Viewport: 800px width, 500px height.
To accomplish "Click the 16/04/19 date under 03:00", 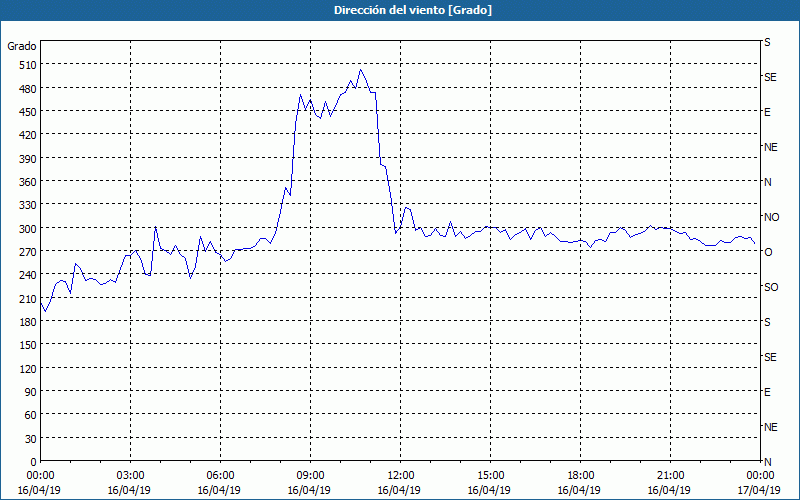I will 129,490.
